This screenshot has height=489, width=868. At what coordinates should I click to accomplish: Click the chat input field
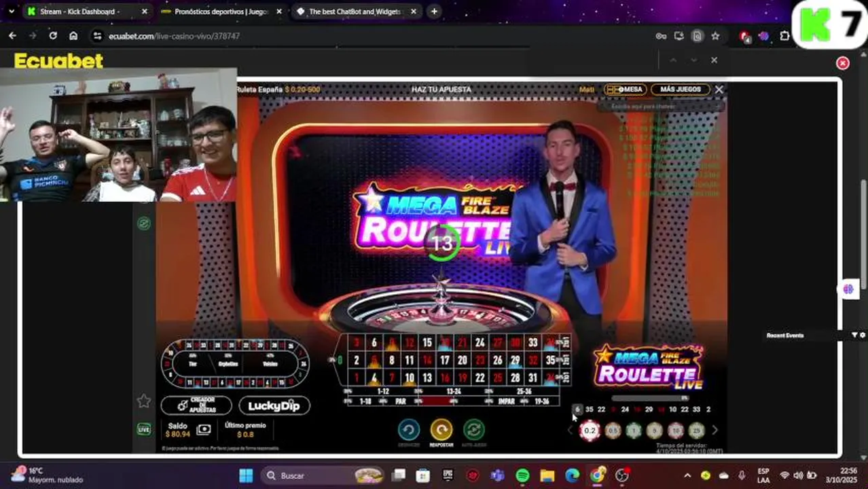click(x=661, y=106)
